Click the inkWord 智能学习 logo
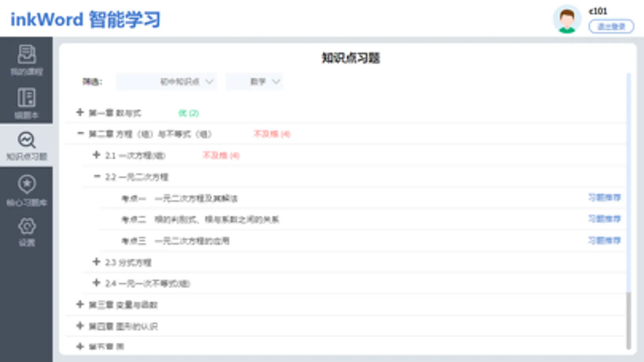This screenshot has width=644, height=362. coord(85,19)
